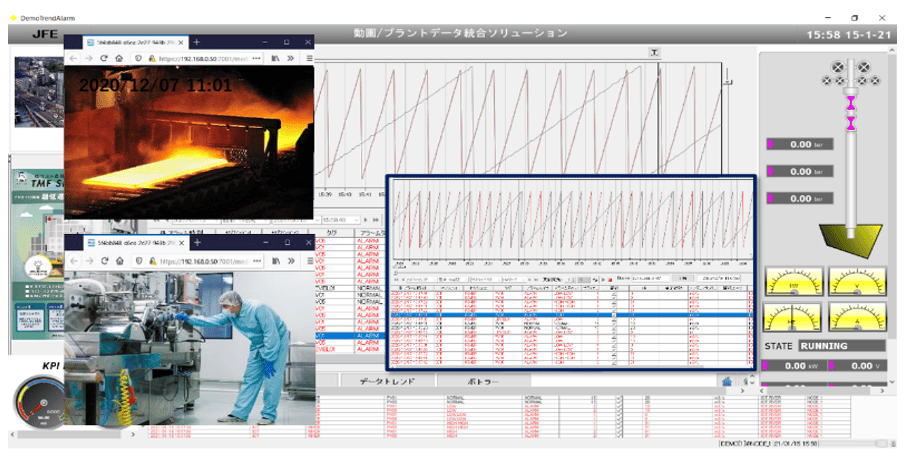
Task: Click the third 0.00 bar pressure readout
Action: [x=800, y=198]
